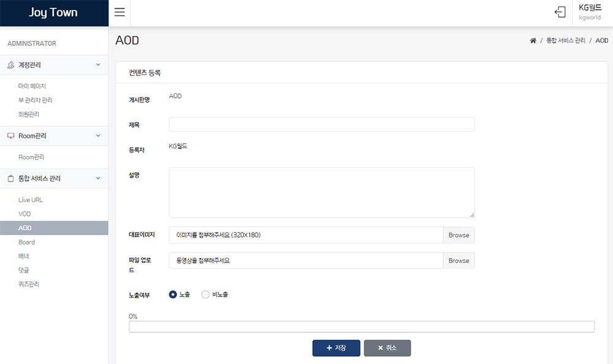
Task: Click the 저장 save button
Action: (336, 348)
